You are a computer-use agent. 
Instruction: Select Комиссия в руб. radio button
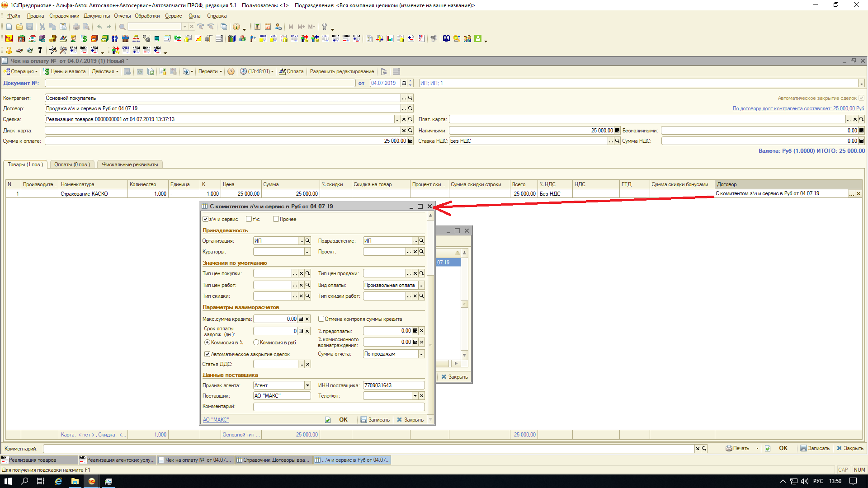[256, 343]
